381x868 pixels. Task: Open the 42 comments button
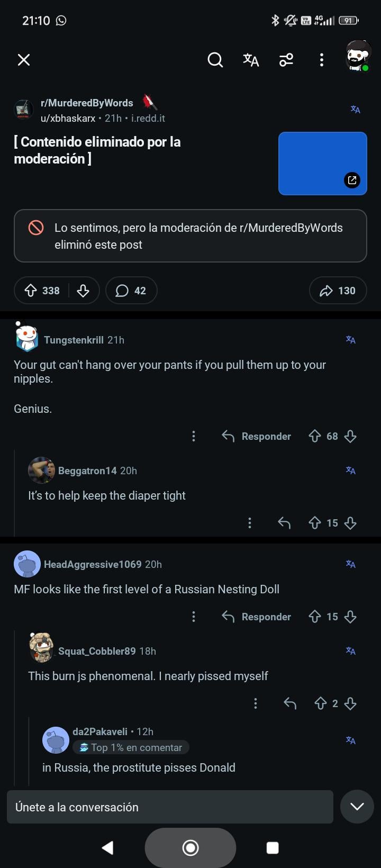click(x=131, y=291)
